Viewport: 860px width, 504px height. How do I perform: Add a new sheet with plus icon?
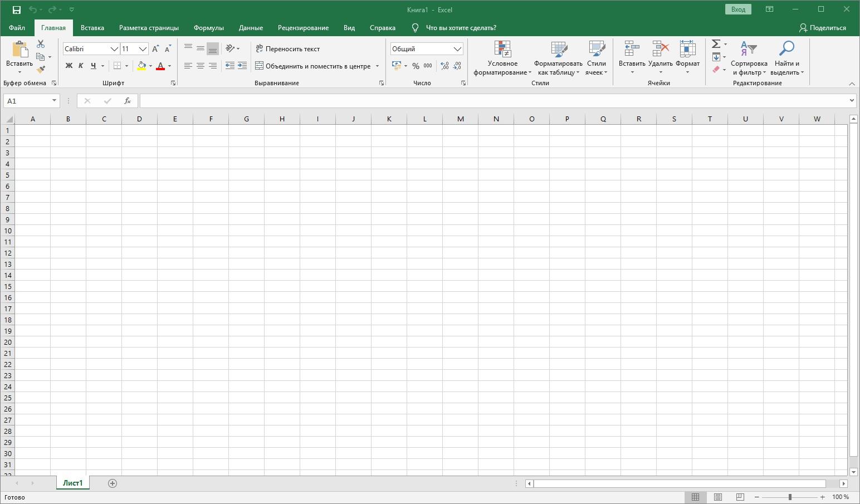click(x=113, y=483)
